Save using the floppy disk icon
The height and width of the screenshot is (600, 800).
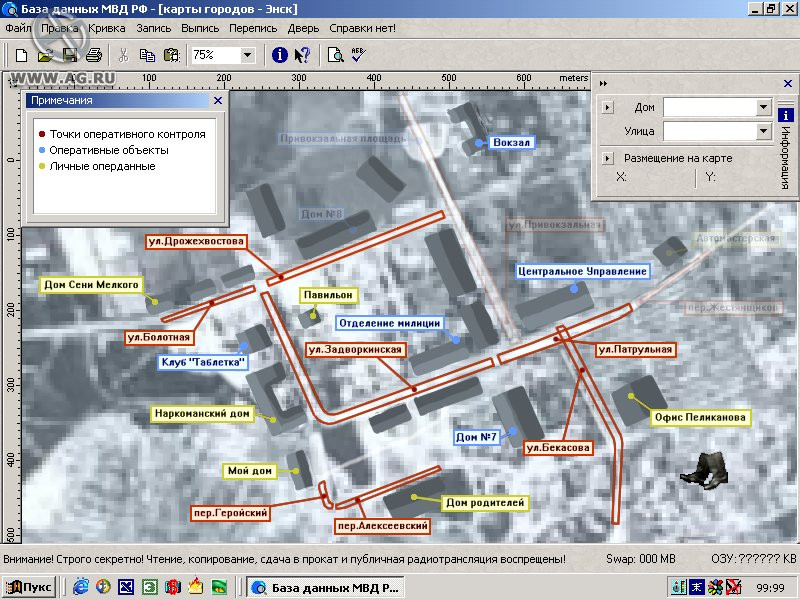70,55
